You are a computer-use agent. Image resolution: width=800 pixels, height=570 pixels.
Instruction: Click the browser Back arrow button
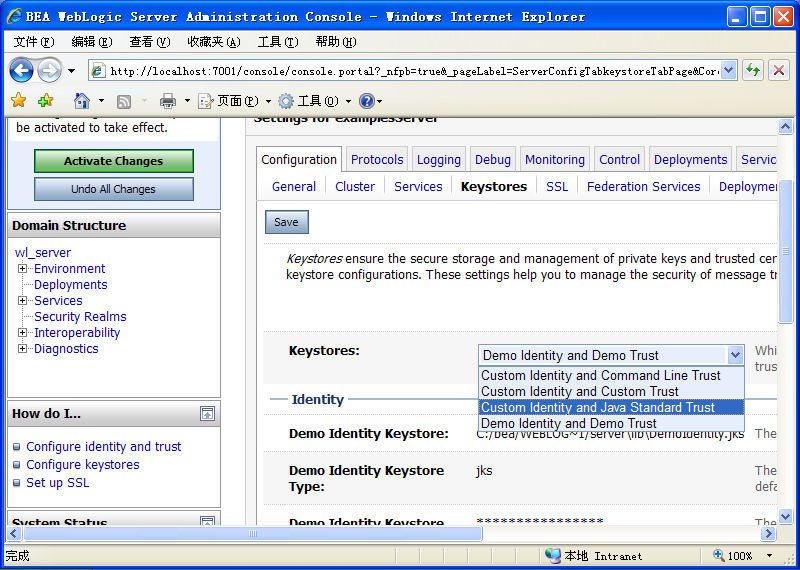[x=21, y=71]
